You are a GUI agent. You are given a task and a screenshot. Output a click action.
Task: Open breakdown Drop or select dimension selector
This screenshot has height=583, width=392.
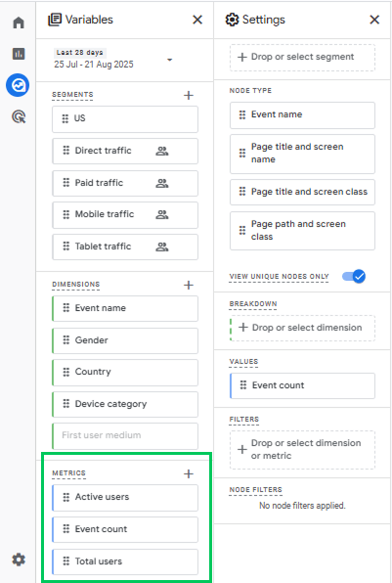pyautogui.click(x=302, y=328)
